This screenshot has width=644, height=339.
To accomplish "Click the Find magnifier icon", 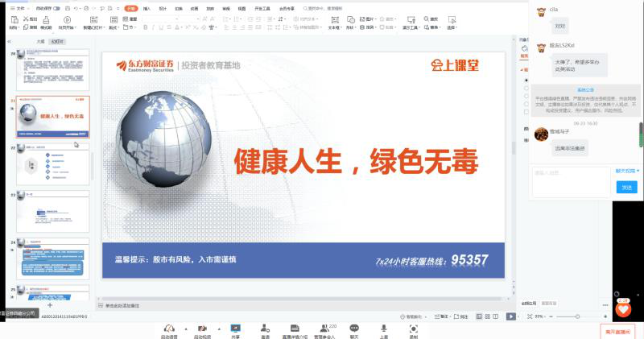I will [427, 19].
